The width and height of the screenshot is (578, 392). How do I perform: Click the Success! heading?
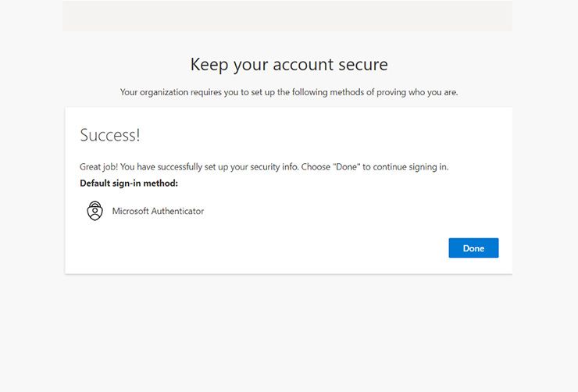click(x=110, y=135)
